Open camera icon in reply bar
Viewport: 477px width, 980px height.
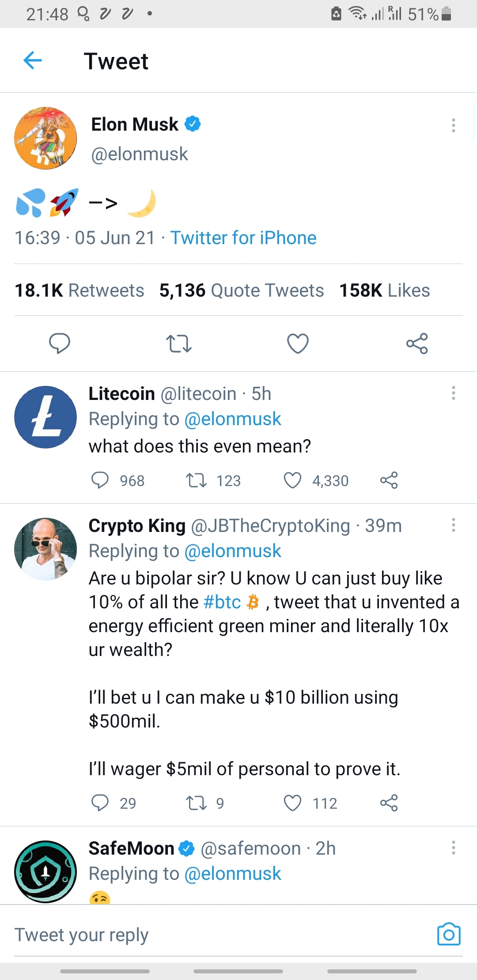[x=449, y=934]
